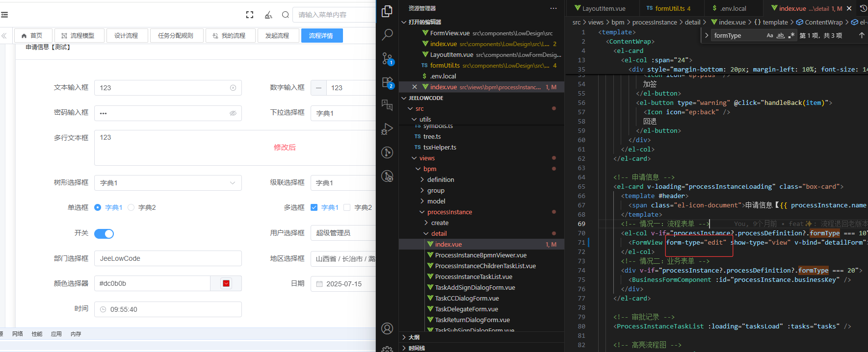
Task: Open tree.ts file in utils
Action: click(x=432, y=136)
